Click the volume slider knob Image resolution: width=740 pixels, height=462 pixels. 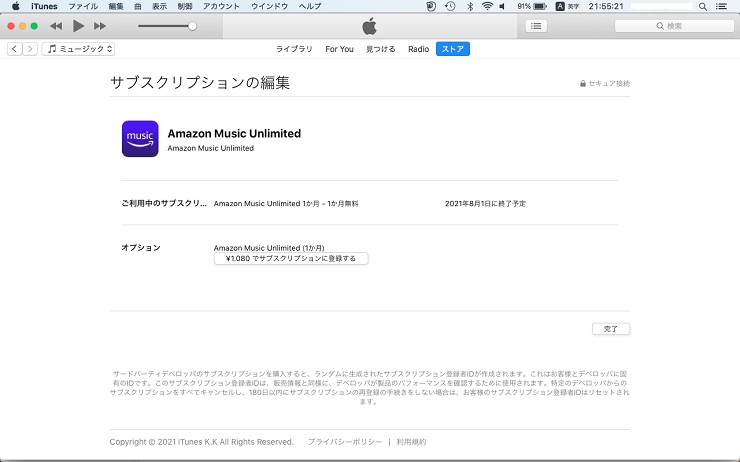(x=192, y=26)
